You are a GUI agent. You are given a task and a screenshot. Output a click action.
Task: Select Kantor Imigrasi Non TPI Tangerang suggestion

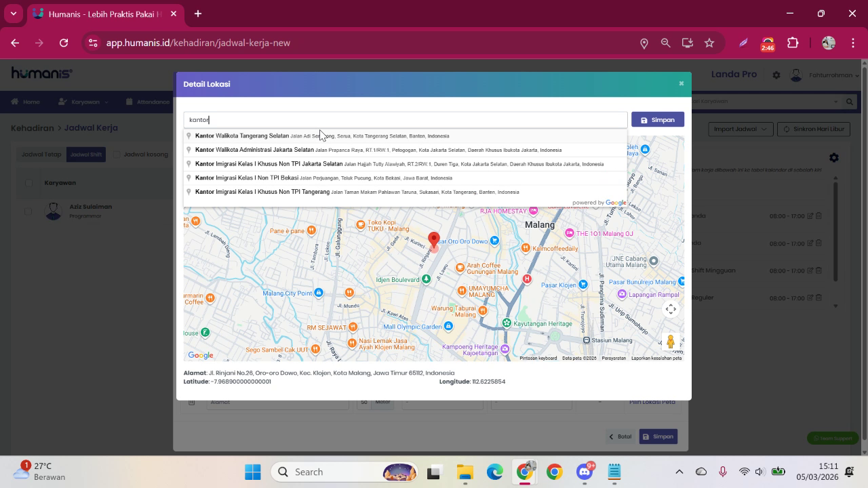click(406, 192)
